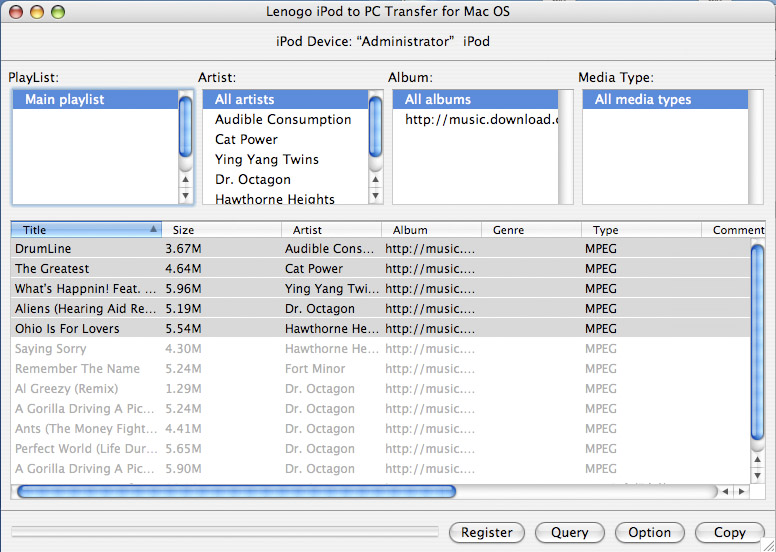
Task: Select Saying Sorry track row
Action: click(380, 349)
